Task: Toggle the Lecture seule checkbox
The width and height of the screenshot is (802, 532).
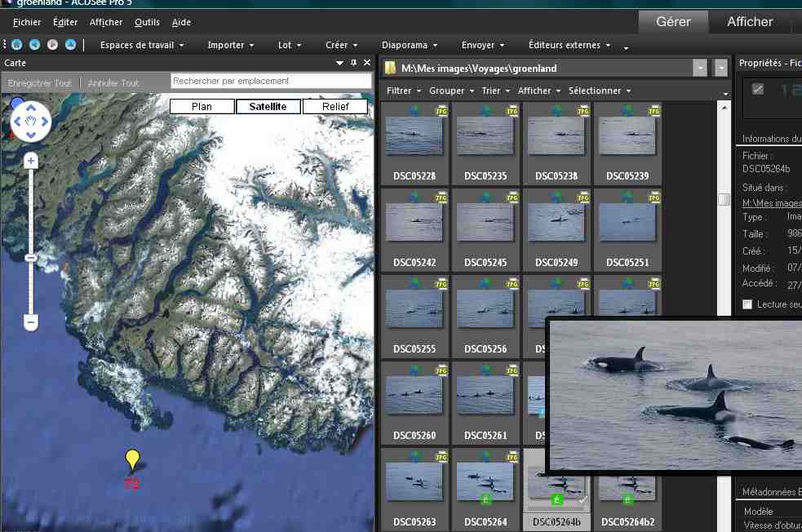Action: pos(747,304)
